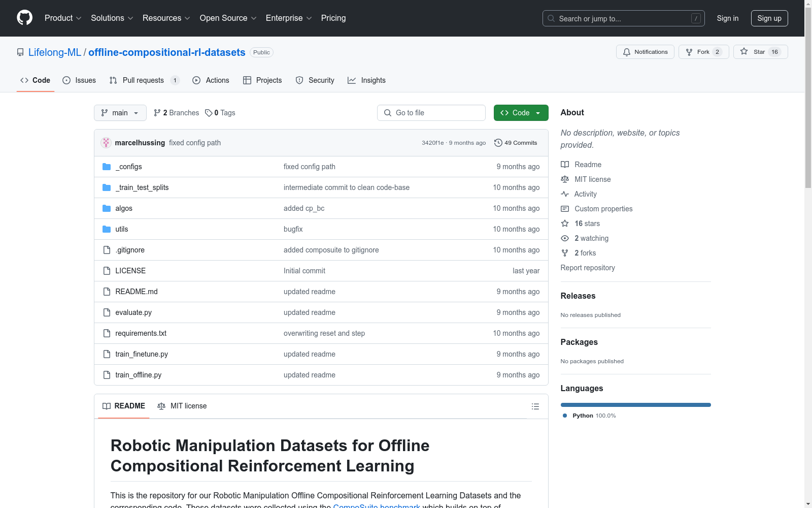
Task: Click the Go to file input
Action: [431, 113]
